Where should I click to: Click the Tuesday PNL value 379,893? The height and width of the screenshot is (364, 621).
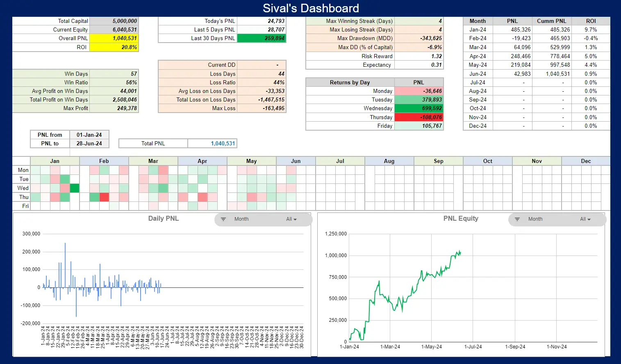pos(419,99)
